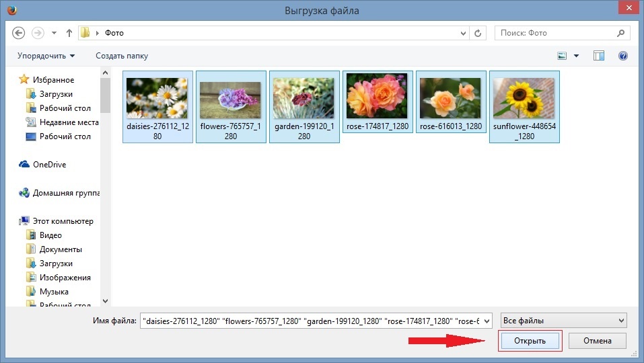Open Документы in the navigation tree
The image size is (644, 363).
click(x=61, y=249)
